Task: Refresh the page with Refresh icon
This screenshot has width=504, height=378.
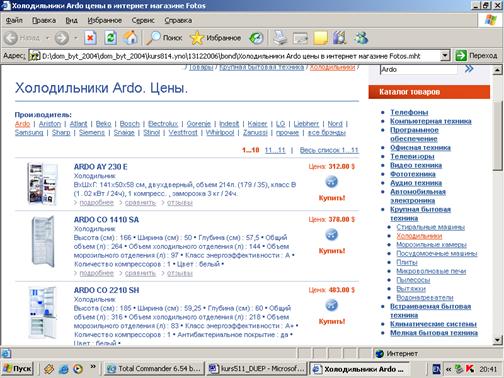Action: point(110,38)
